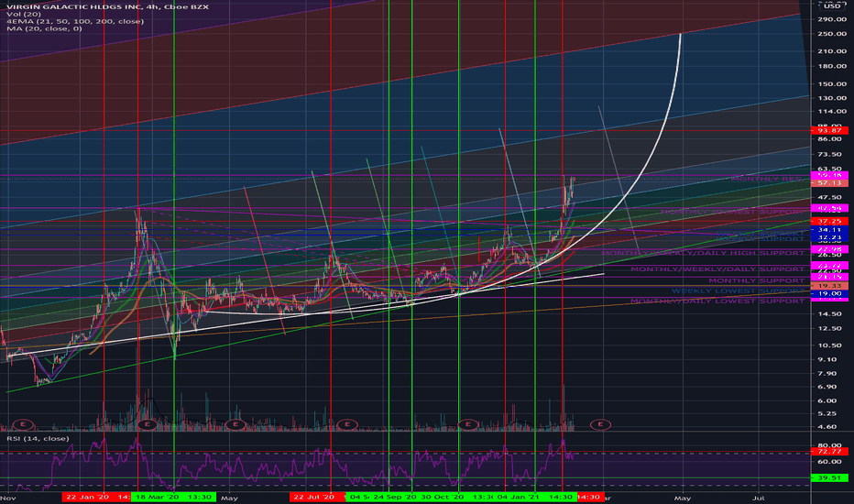854x504 pixels.
Task: Click the Jul label on time axis
Action: [758, 498]
